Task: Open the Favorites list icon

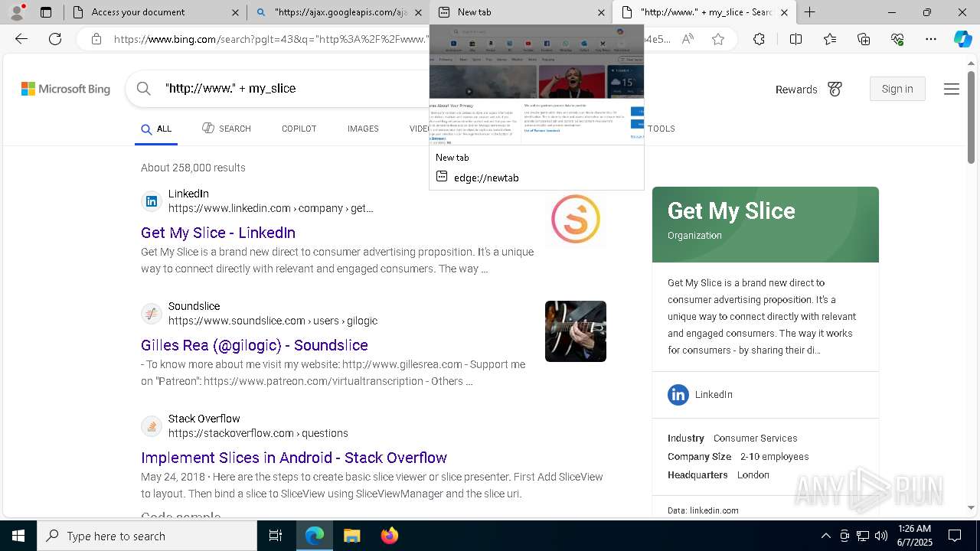Action: click(830, 39)
